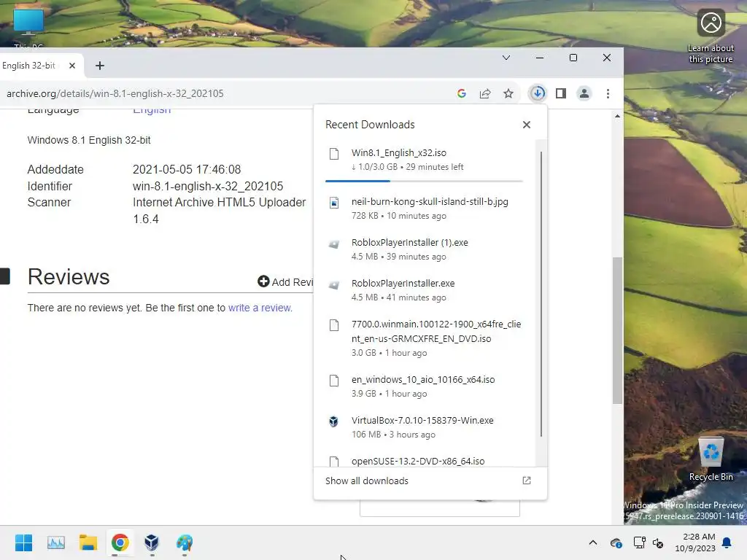Image resolution: width=747 pixels, height=560 pixels.
Task: Open neil-burn-kong-skull-island-still-b.jpg download
Action: pyautogui.click(x=424, y=209)
